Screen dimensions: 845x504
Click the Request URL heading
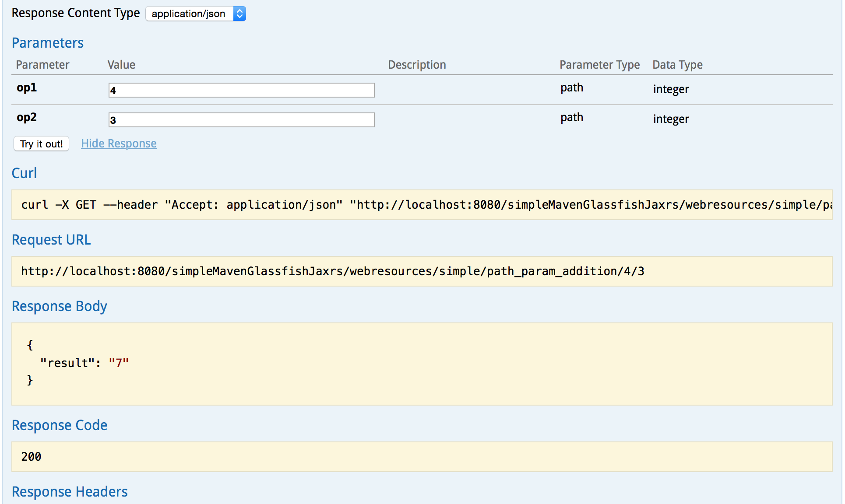(51, 239)
